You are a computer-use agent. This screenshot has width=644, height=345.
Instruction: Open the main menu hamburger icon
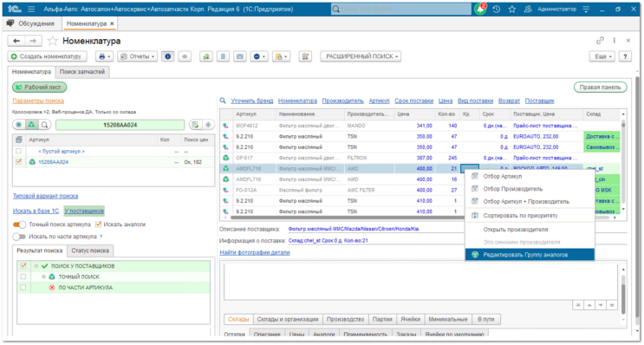31,9
